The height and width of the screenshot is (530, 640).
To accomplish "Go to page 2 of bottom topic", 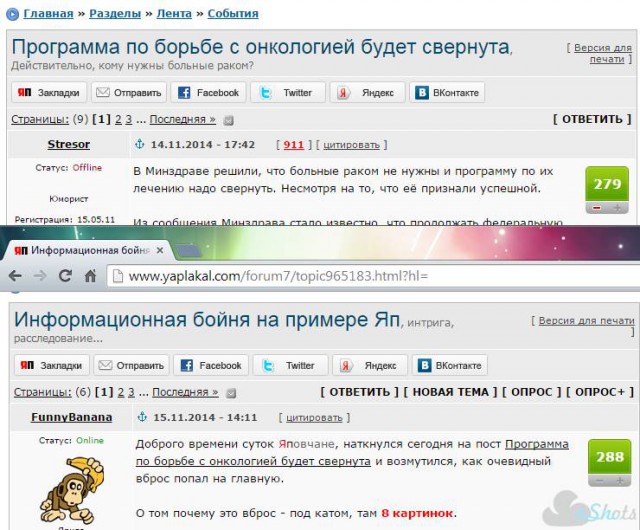I will pos(121,392).
